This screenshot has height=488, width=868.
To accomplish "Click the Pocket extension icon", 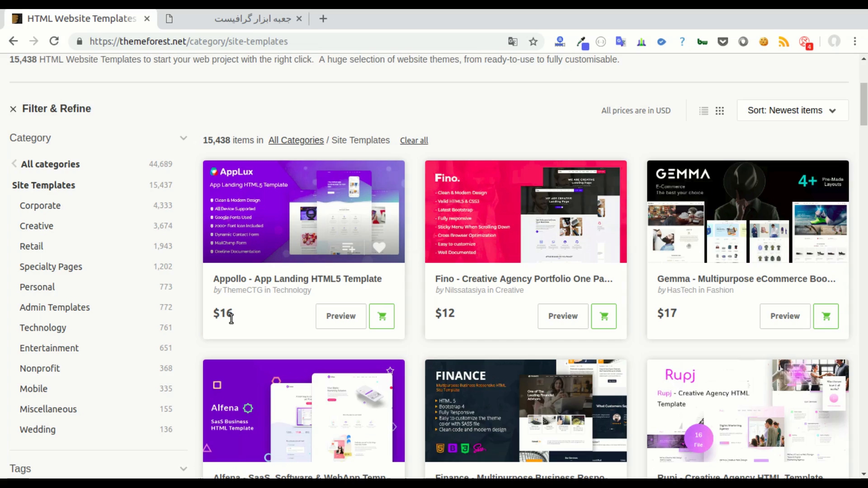I will click(723, 42).
